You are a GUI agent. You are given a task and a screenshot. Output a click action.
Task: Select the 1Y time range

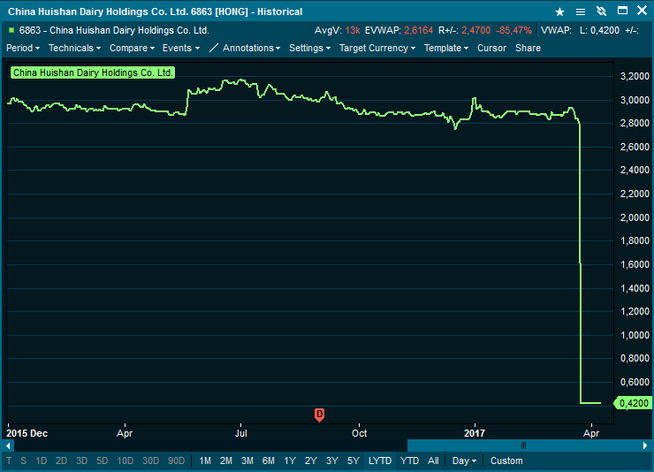click(x=290, y=461)
